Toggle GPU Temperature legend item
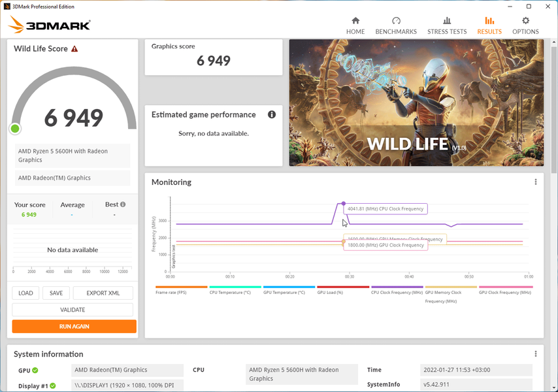Viewport: 558px width, 392px height. click(x=289, y=290)
